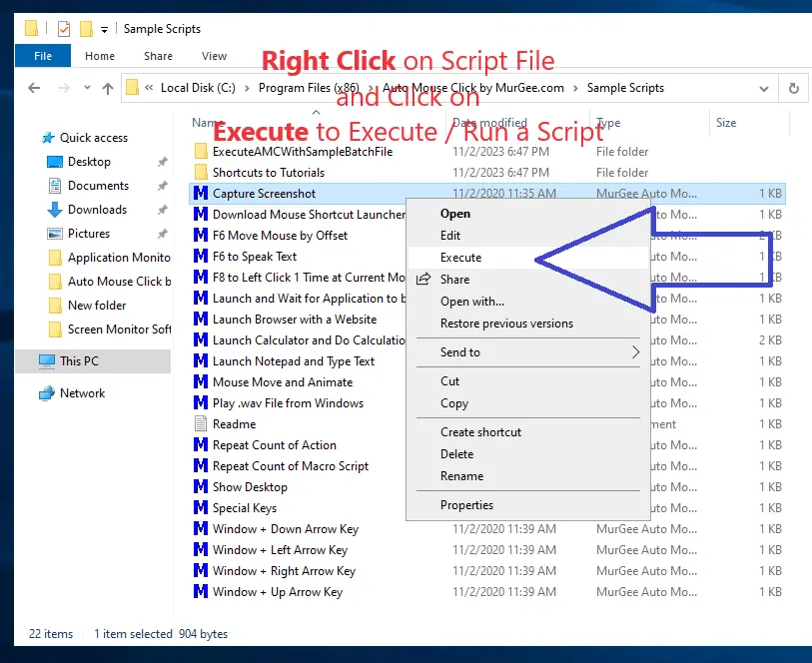Select the Show Desktop script icon
812x663 pixels.
[x=201, y=487]
